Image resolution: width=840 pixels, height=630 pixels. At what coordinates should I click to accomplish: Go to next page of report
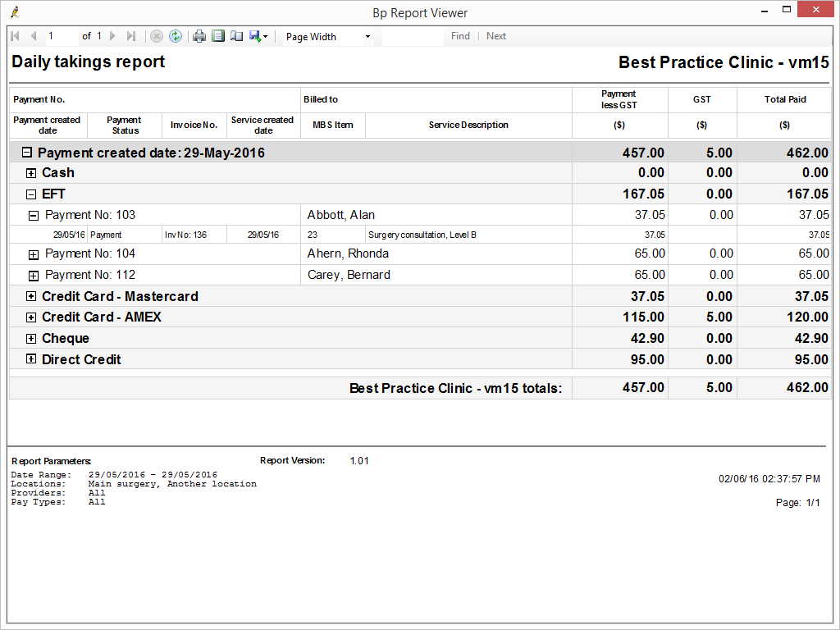click(112, 36)
